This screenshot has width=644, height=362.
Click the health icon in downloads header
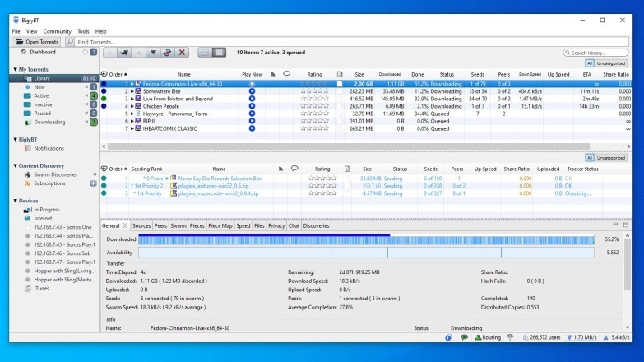click(x=104, y=74)
